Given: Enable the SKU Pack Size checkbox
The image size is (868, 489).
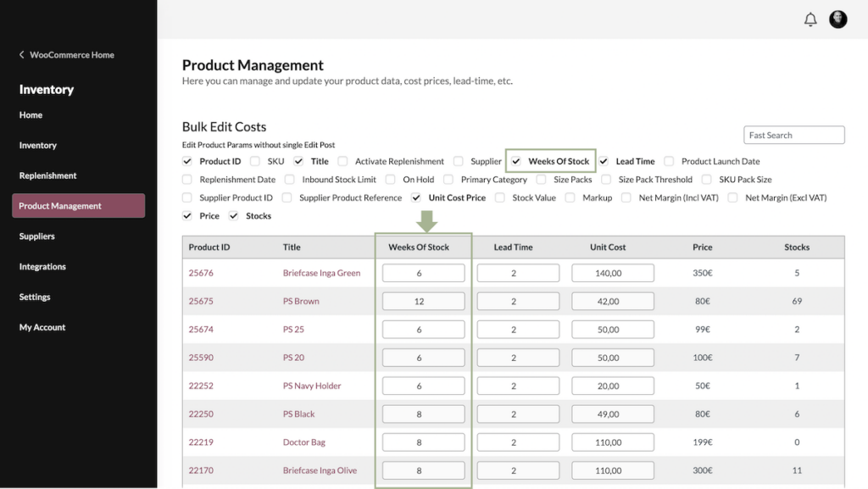Looking at the screenshot, I should (706, 179).
